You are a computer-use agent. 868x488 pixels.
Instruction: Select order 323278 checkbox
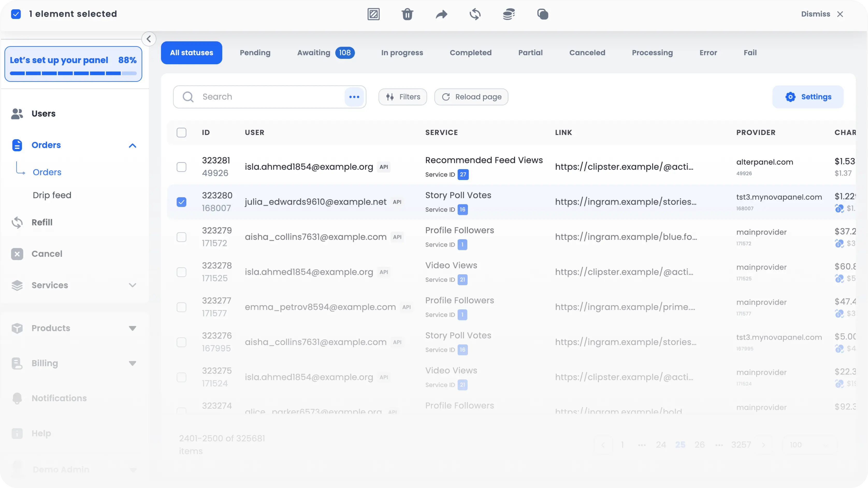(181, 272)
